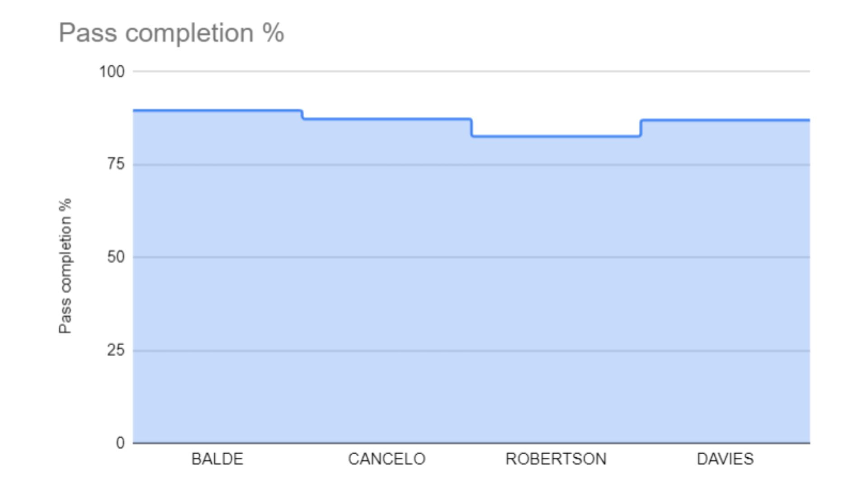Click the gridline at the 100 level
Viewport: 868px width, 488px height.
471,71
